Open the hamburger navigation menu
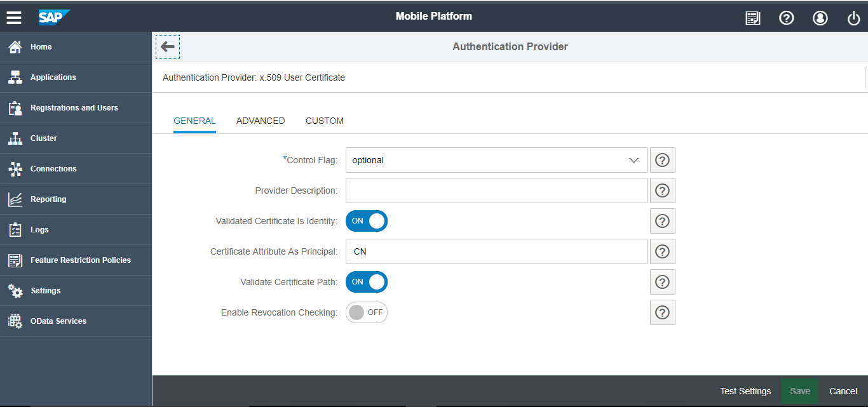The width and height of the screenshot is (868, 407). coord(14,17)
